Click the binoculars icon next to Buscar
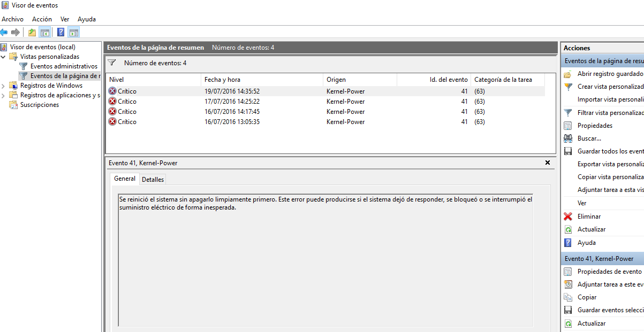This screenshot has width=644, height=332. pyautogui.click(x=568, y=138)
